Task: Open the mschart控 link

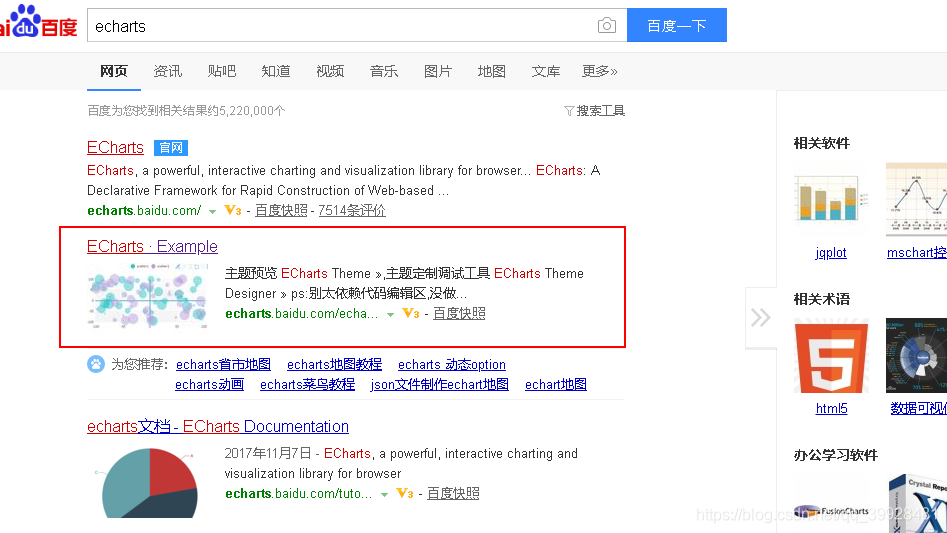Action: (917, 252)
